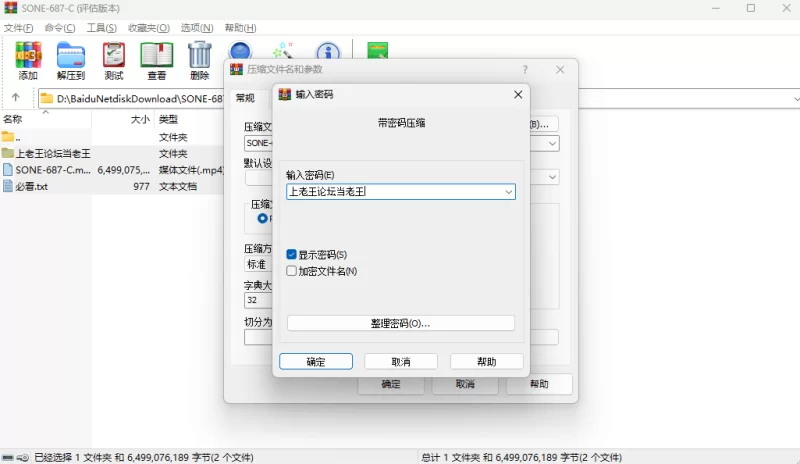Open the compression method (标准) combo box

pyautogui.click(x=258, y=264)
